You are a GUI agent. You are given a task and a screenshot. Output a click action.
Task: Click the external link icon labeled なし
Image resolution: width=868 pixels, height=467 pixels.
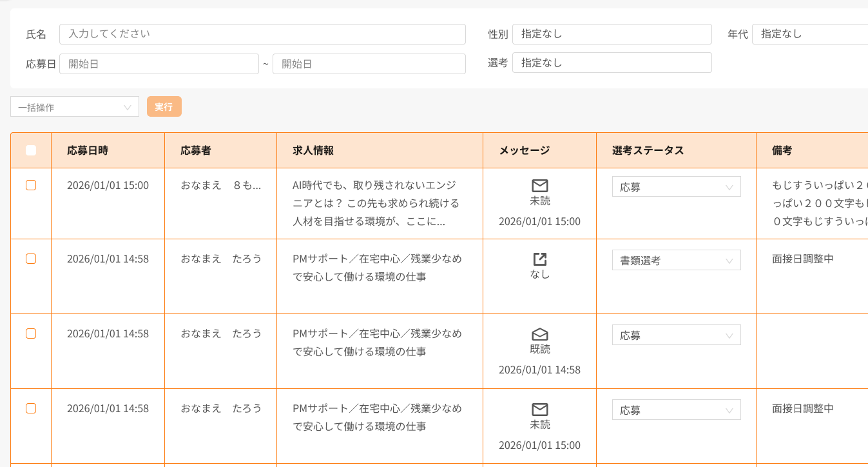click(x=539, y=258)
